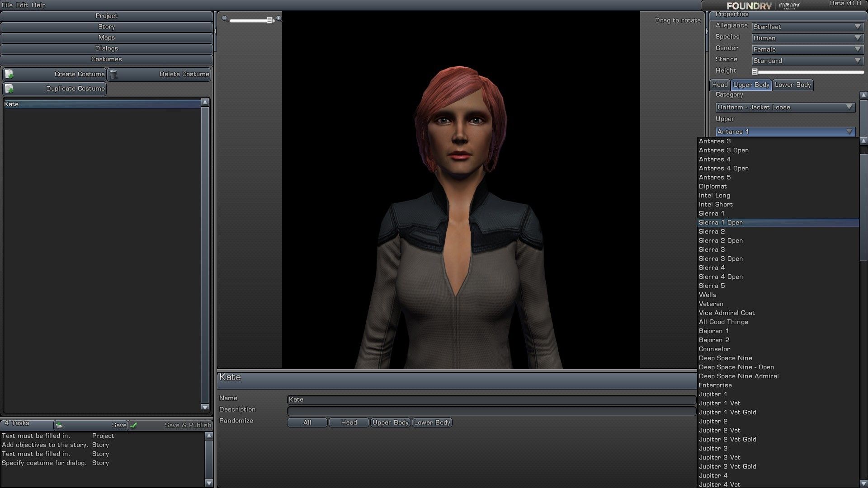Click the Delete Costume button
The image size is (868, 488).
[159, 74]
